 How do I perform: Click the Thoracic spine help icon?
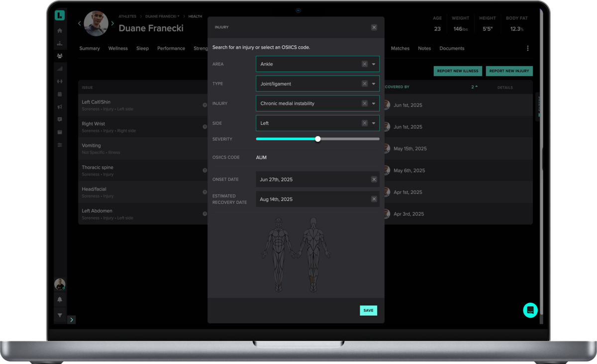(x=204, y=171)
